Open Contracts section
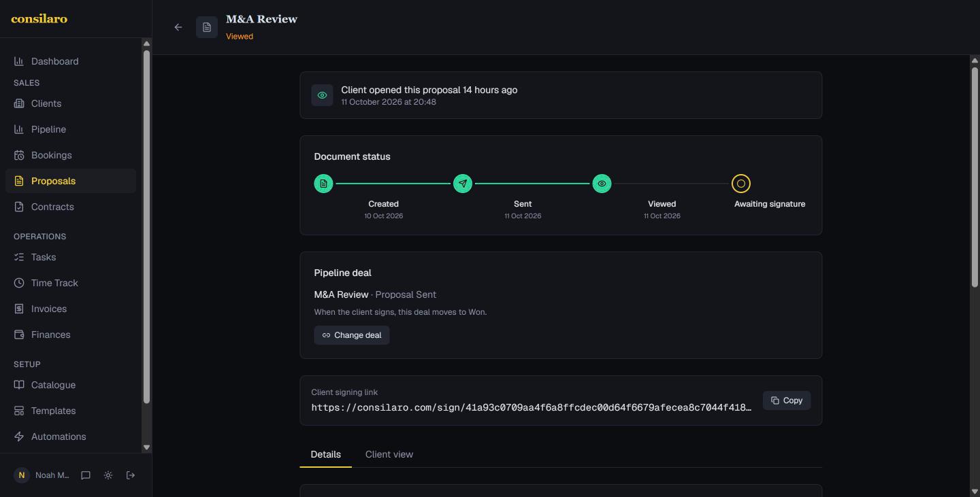 coord(71,207)
